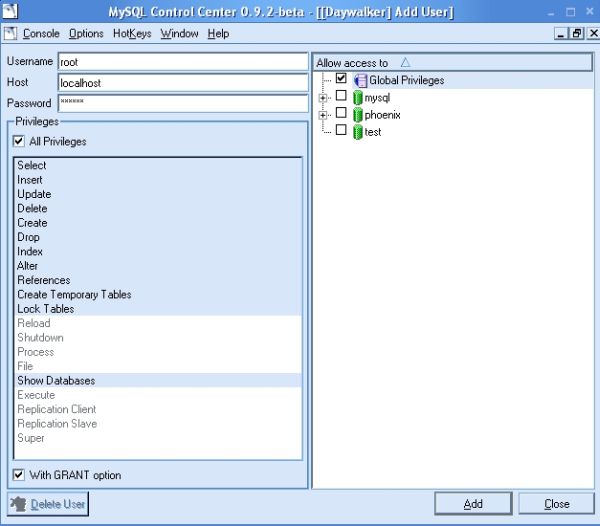The width and height of the screenshot is (600, 526).
Task: Select the Replication Client privilege
Action: click(158, 409)
